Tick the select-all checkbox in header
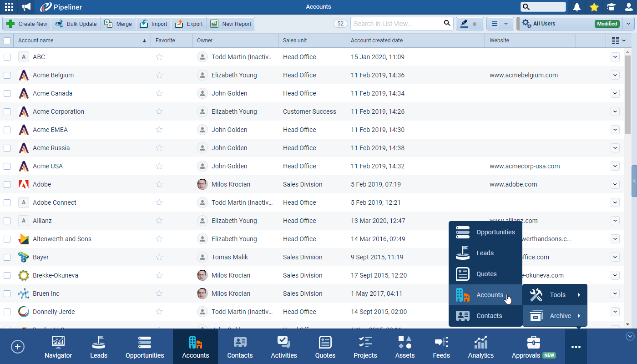 pos(7,40)
